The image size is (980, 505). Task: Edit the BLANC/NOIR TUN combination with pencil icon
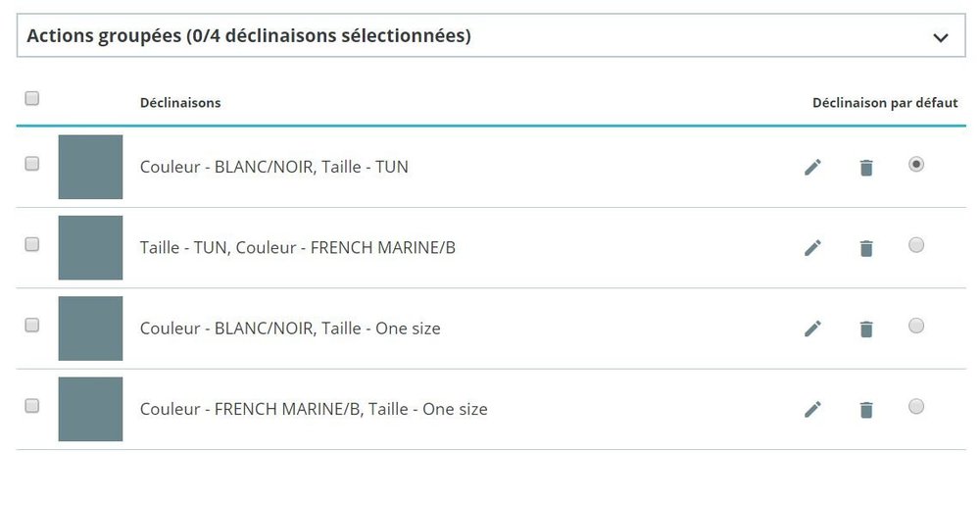812,168
